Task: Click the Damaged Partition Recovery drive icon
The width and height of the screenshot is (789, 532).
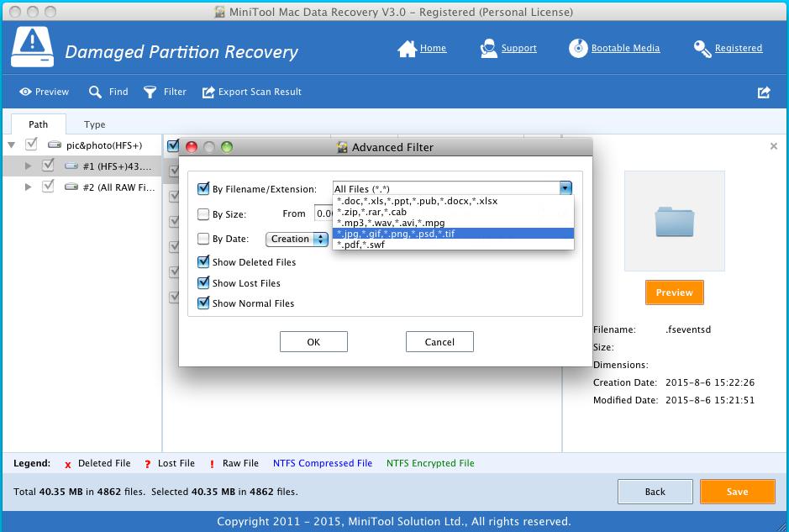Action: tap(32, 47)
